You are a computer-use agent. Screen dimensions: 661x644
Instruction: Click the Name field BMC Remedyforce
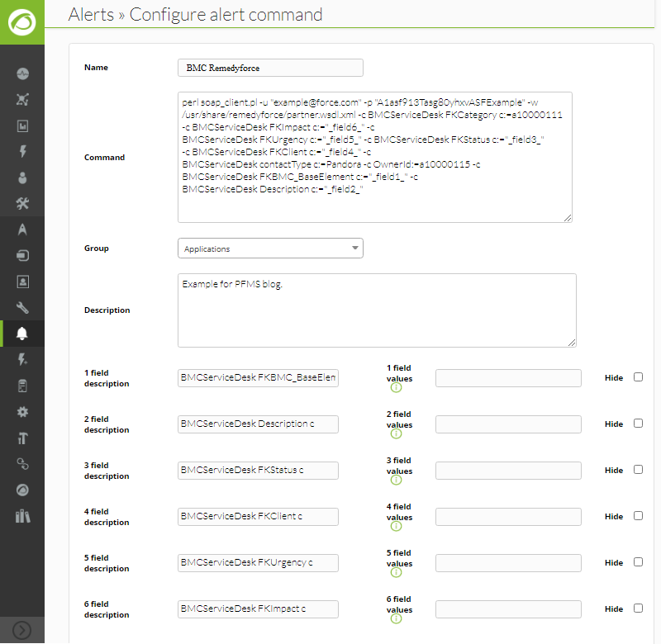[270, 68]
